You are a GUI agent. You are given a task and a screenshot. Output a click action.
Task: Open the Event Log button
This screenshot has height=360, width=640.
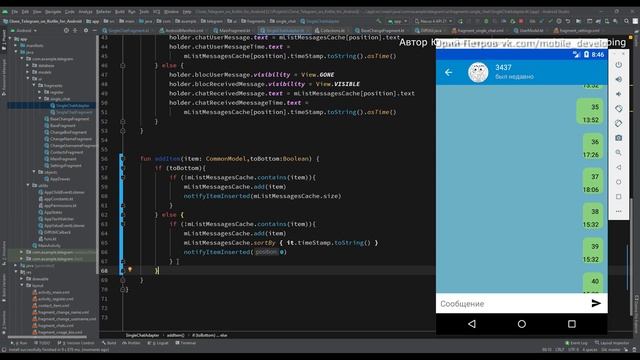576,343
